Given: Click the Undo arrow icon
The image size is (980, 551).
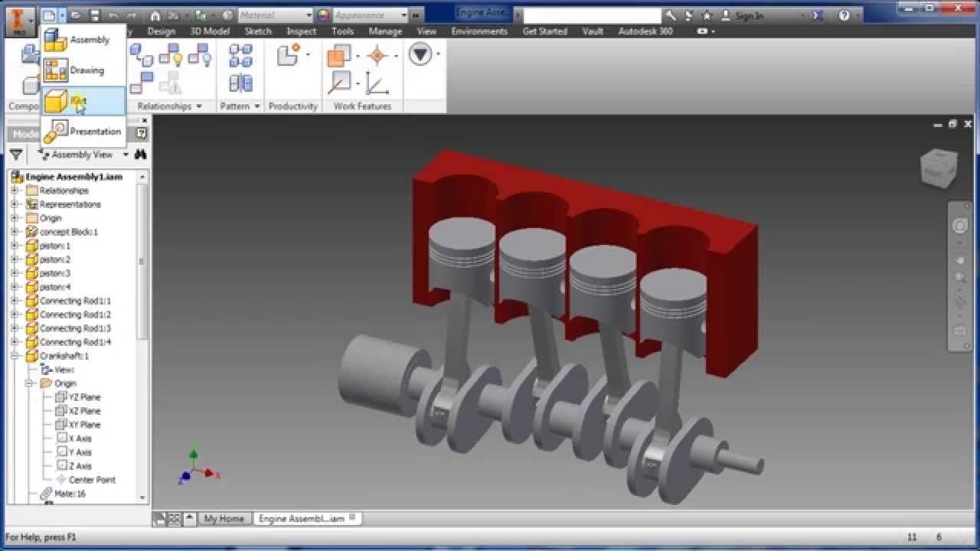Looking at the screenshot, I should coord(113,15).
